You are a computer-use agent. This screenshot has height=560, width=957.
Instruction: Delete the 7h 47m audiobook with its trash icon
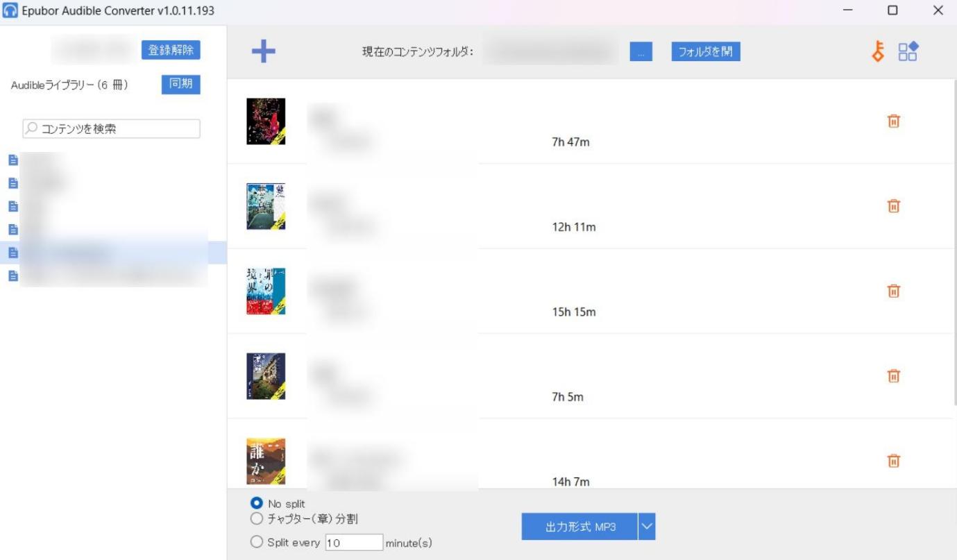[x=894, y=121]
